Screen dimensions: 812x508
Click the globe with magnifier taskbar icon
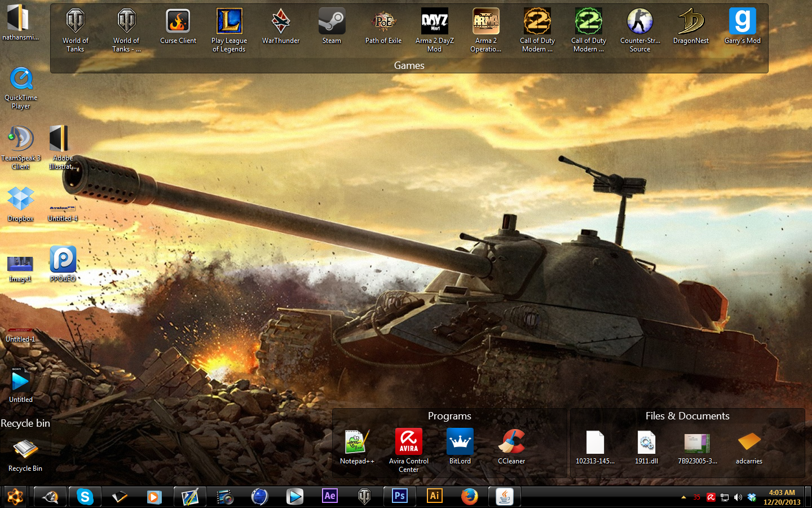(x=50, y=497)
